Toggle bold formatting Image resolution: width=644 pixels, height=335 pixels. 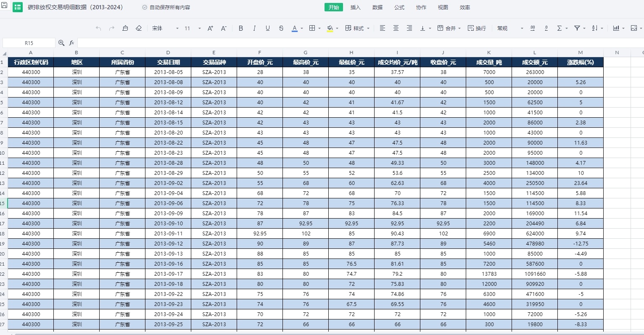pyautogui.click(x=241, y=28)
